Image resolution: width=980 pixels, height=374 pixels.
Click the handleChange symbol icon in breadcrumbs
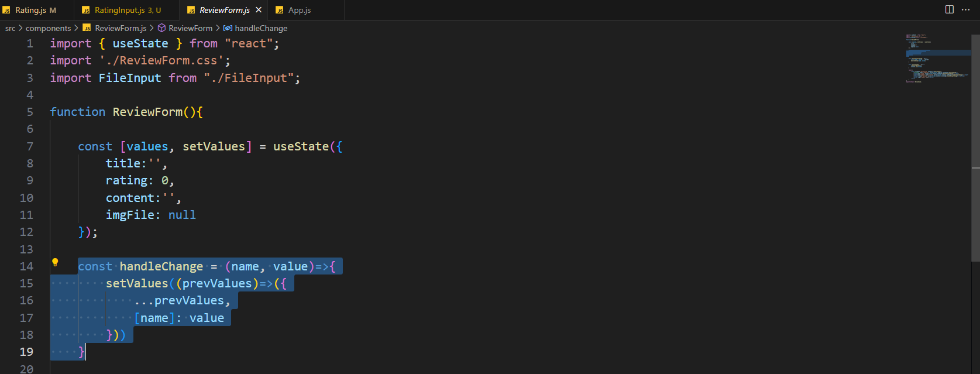pos(228,28)
